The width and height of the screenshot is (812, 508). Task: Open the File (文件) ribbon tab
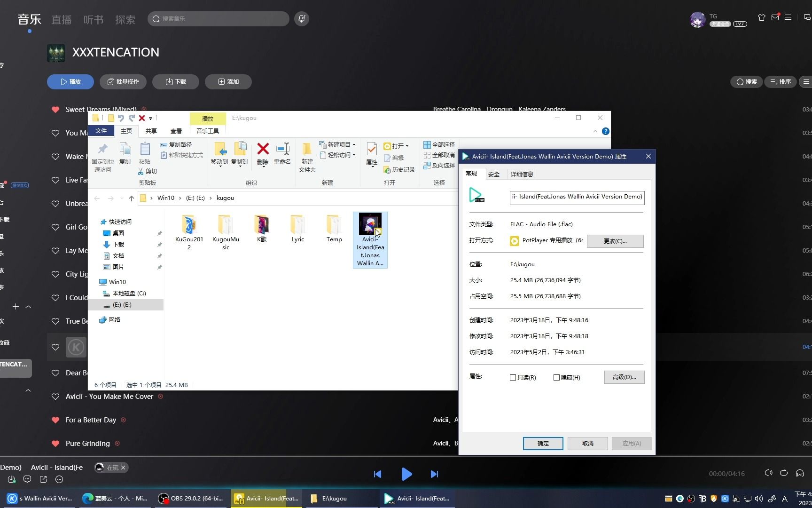(101, 131)
